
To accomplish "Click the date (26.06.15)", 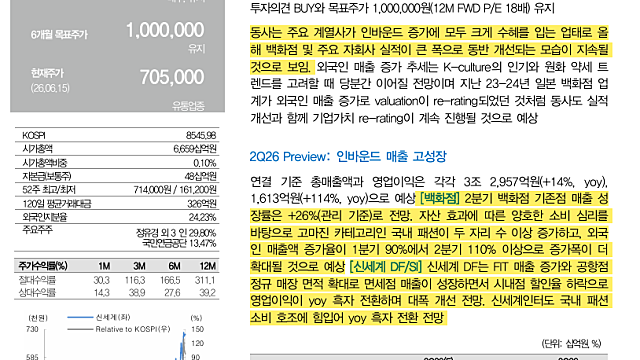I will tap(50, 88).
